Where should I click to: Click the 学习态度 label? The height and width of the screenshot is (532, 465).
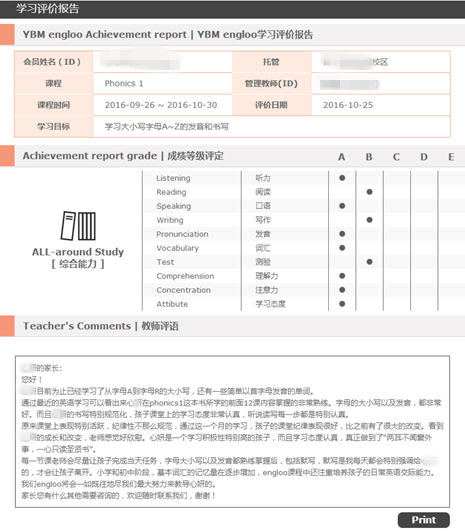pyautogui.click(x=270, y=304)
